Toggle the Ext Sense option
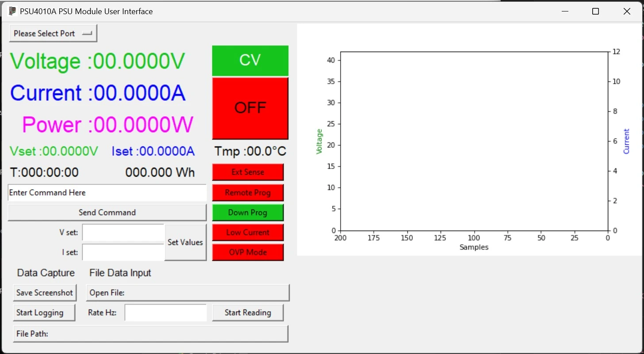The image size is (644, 354). [248, 172]
